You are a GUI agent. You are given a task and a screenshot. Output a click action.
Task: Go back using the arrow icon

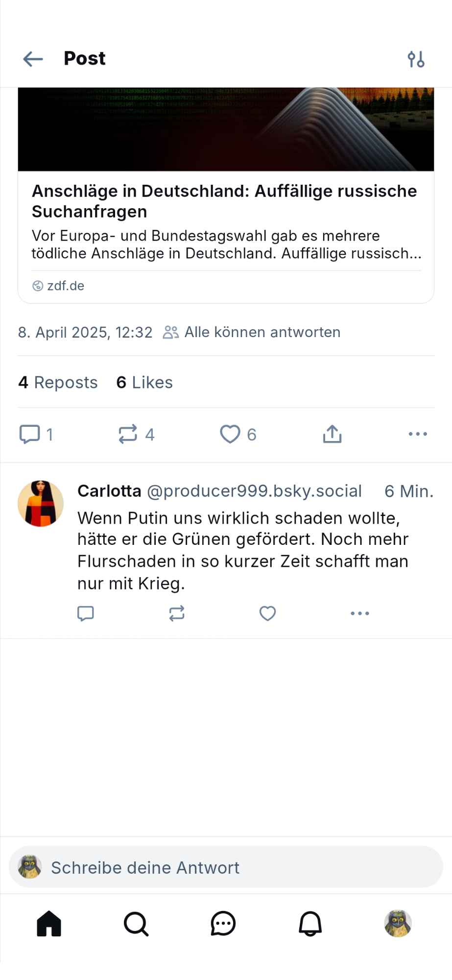(33, 59)
